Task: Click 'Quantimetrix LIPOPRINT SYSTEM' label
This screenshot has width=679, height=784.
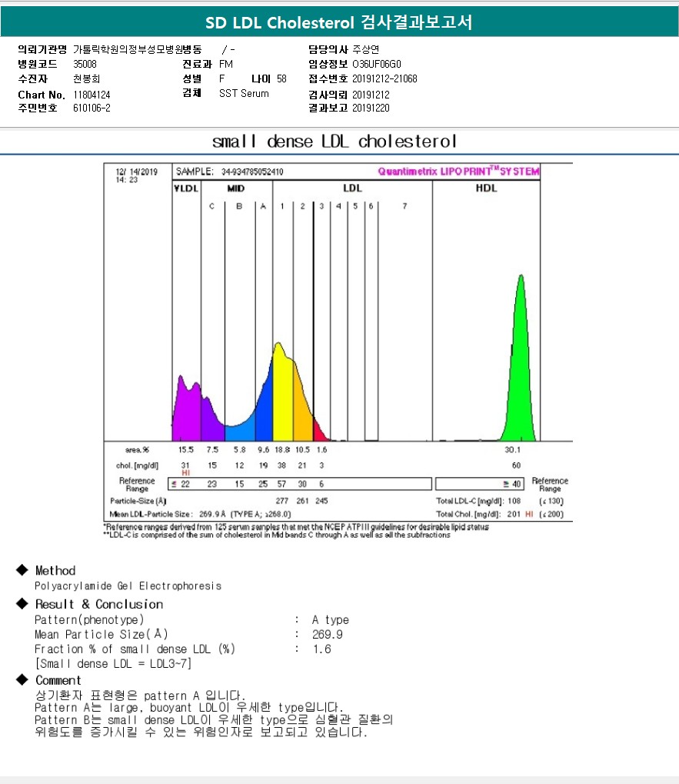Action: click(458, 171)
